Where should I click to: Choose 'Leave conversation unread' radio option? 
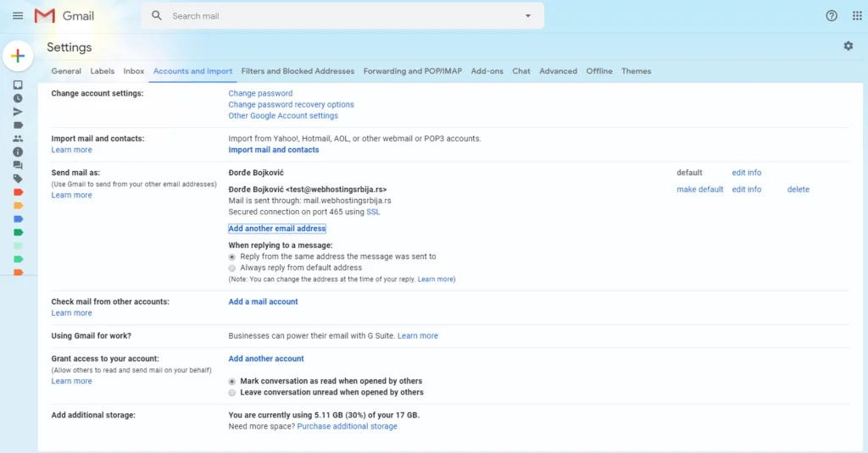pos(232,392)
